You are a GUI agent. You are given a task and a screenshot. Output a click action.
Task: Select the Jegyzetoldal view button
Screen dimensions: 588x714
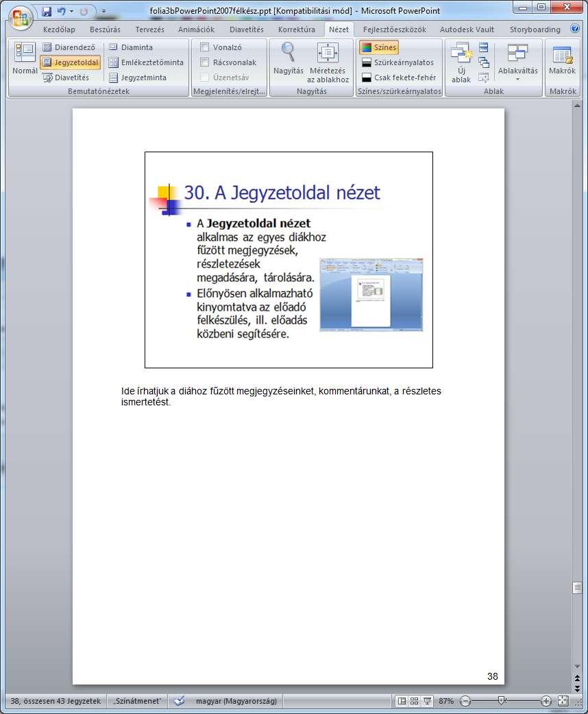pos(71,62)
